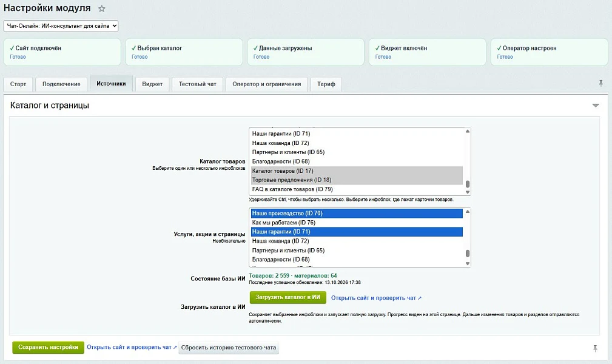Click the Сайт подключён status card
This screenshot has width=612, height=364.
(62, 52)
